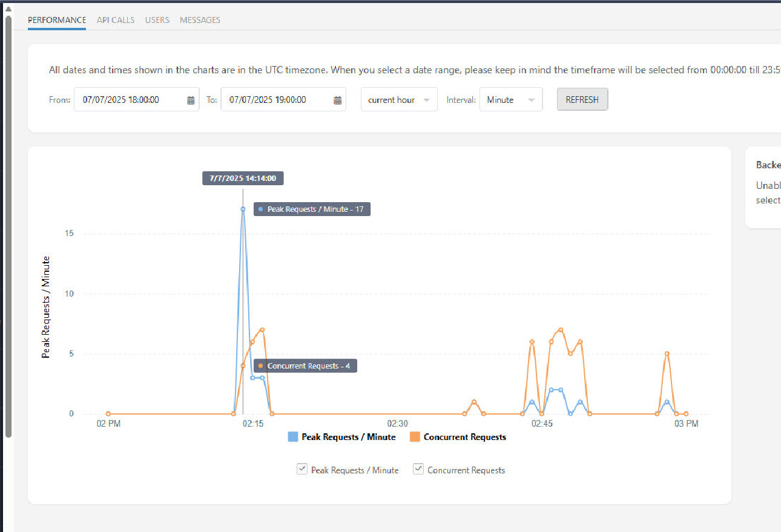Click blue Peak Requests legend swatch

tap(293, 437)
